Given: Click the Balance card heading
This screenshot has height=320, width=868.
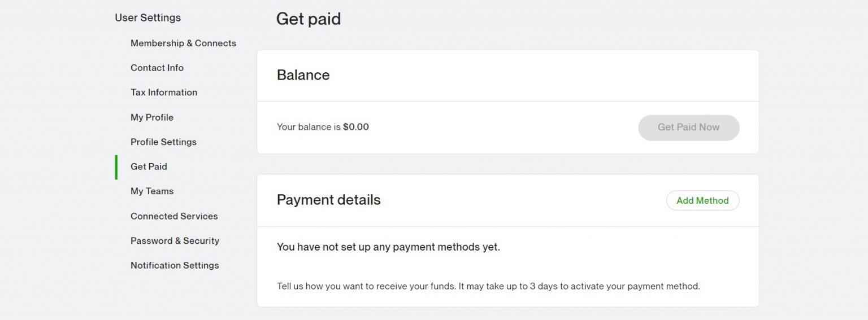Looking at the screenshot, I should pyautogui.click(x=303, y=75).
